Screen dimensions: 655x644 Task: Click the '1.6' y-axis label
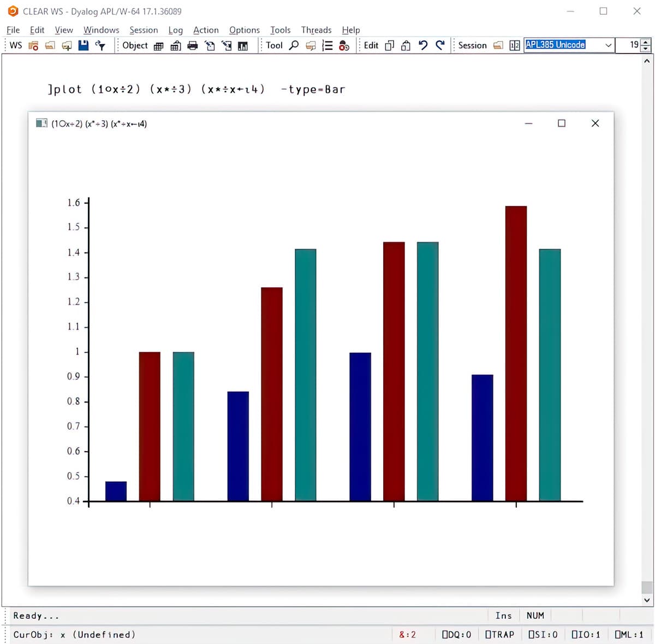[74, 203]
